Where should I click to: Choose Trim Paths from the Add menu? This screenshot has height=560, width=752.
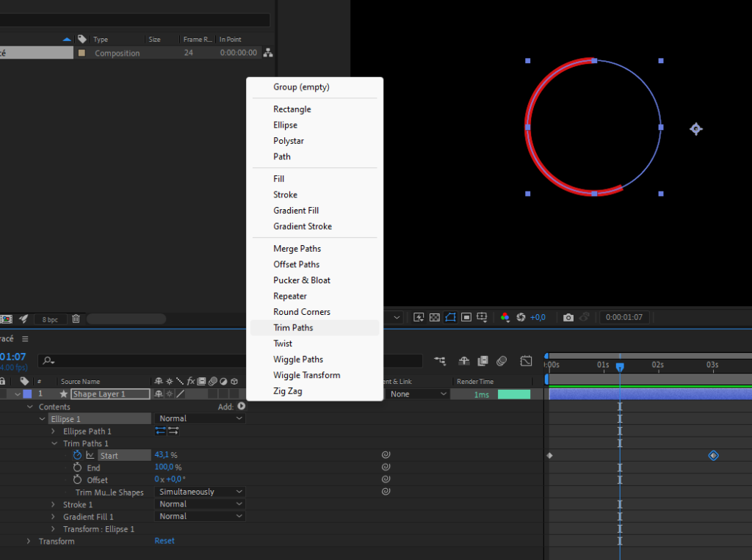pyautogui.click(x=293, y=328)
